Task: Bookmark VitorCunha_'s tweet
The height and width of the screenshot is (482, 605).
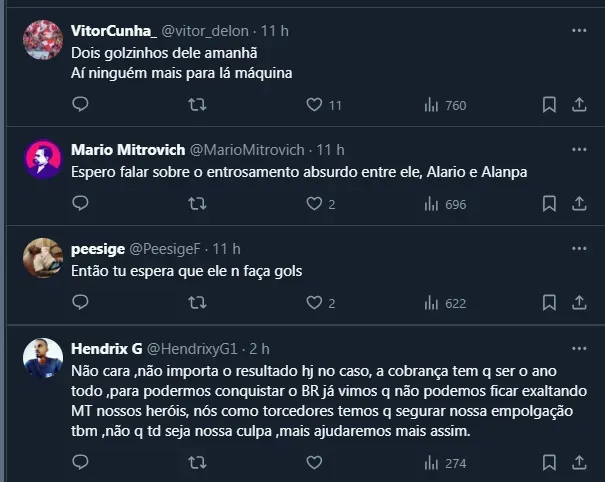Action: (x=549, y=105)
